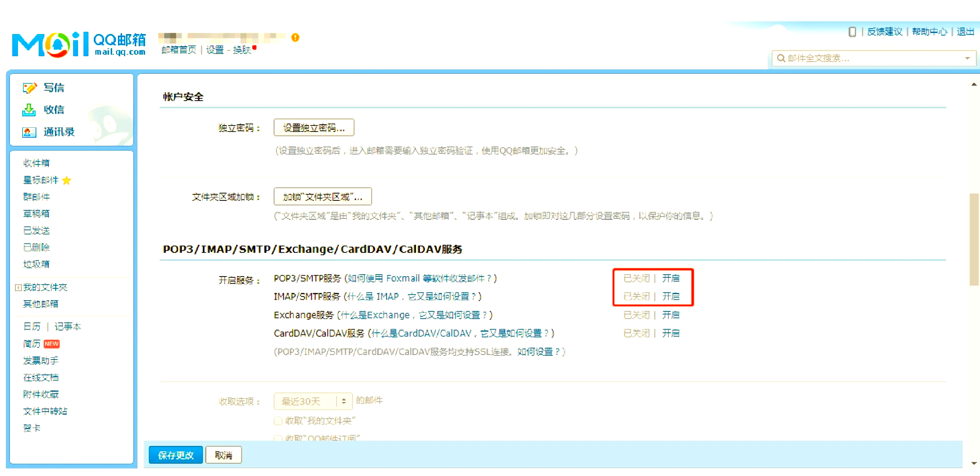
Task: Expand 我的文件夹 tree node
Action: [x=18, y=287]
